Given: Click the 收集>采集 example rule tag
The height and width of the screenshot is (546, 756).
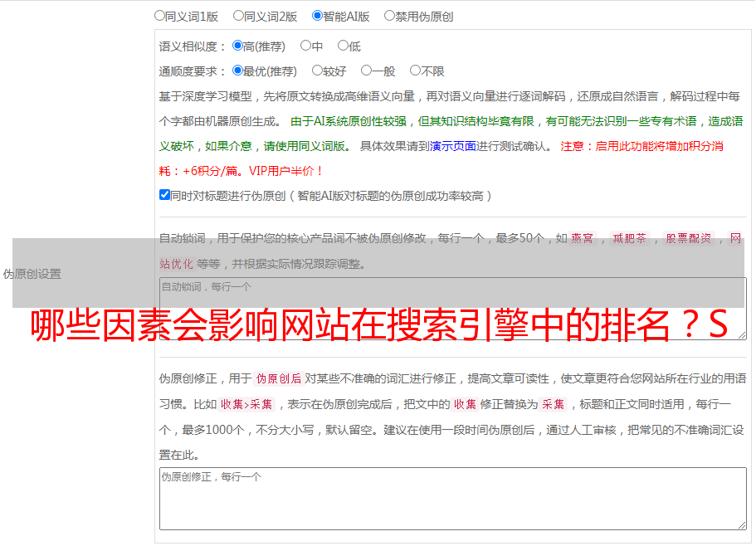Looking at the screenshot, I should pos(246,404).
